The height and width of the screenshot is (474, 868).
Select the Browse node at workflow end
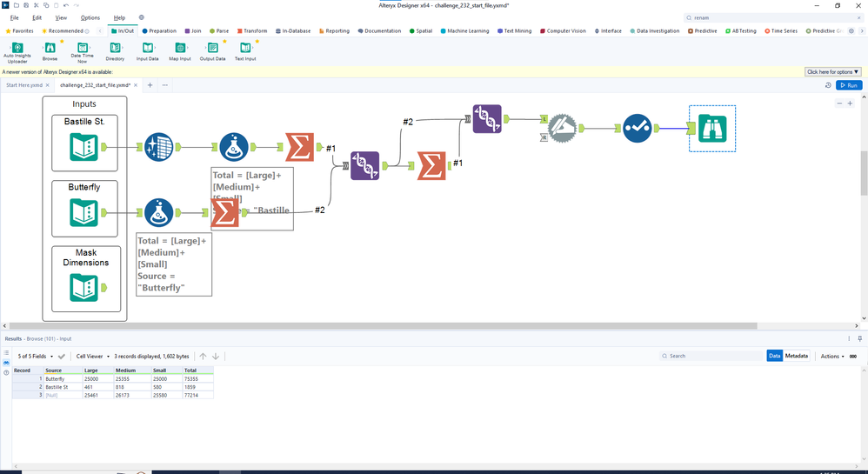pyautogui.click(x=712, y=129)
